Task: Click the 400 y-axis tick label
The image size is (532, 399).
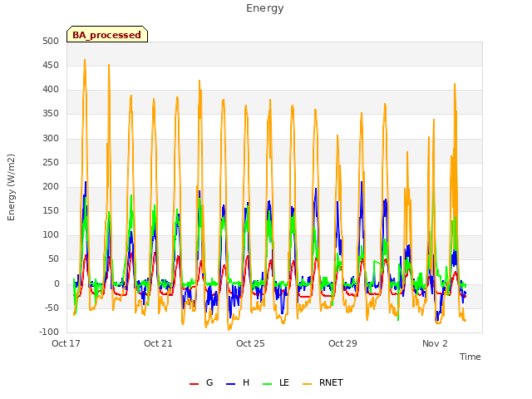Action: coord(51,90)
